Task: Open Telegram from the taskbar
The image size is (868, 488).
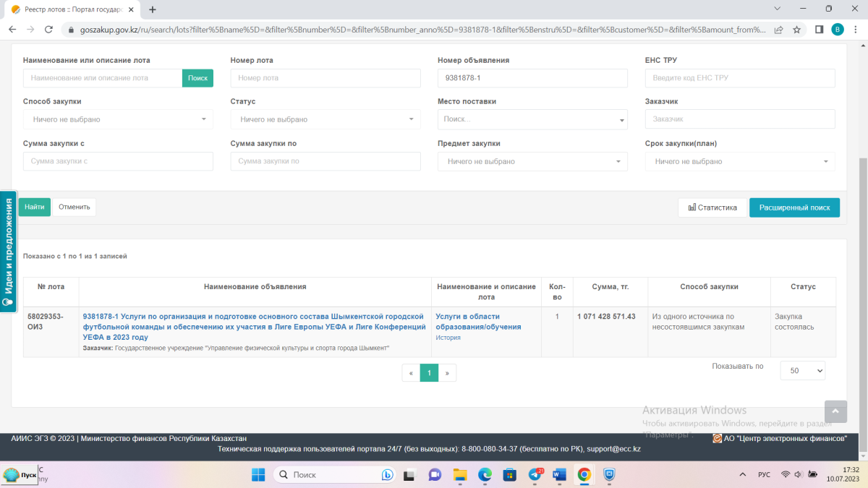Action: pyautogui.click(x=536, y=475)
